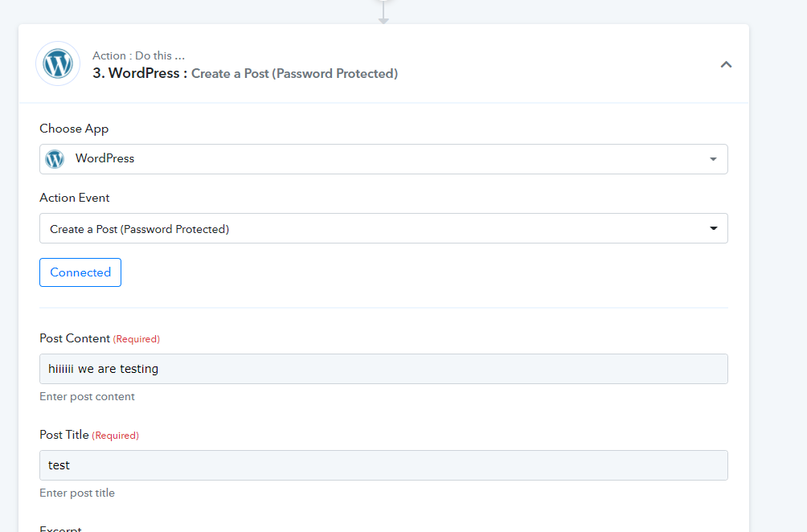This screenshot has height=532, width=807.
Task: Open the Choose App dropdown showing WordPress
Action: click(383, 159)
